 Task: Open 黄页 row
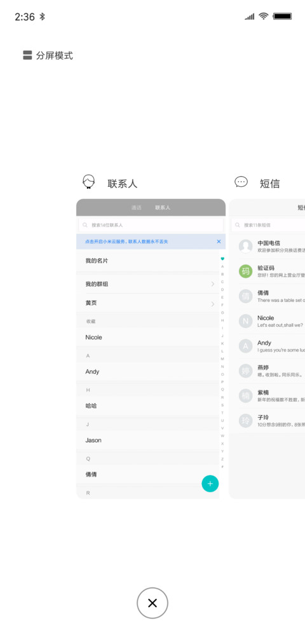pyautogui.click(x=148, y=303)
